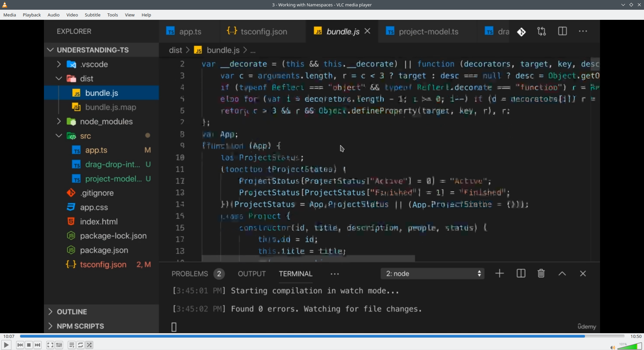Expand the .vscode folder
The width and height of the screenshot is (644, 350).
(x=102, y=64)
